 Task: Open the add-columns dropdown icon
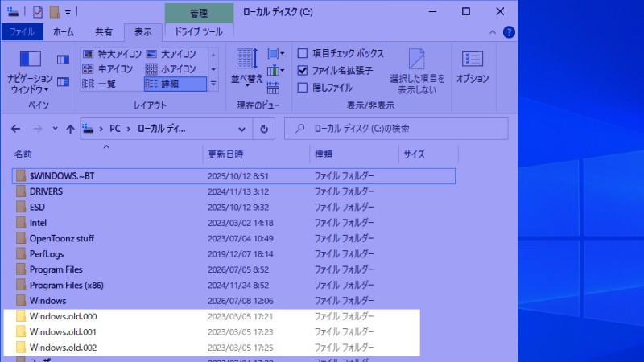point(275,71)
